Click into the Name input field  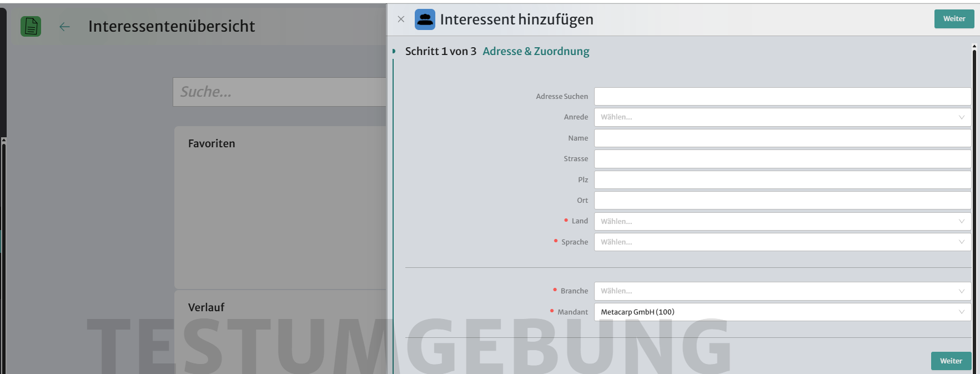[x=782, y=138]
